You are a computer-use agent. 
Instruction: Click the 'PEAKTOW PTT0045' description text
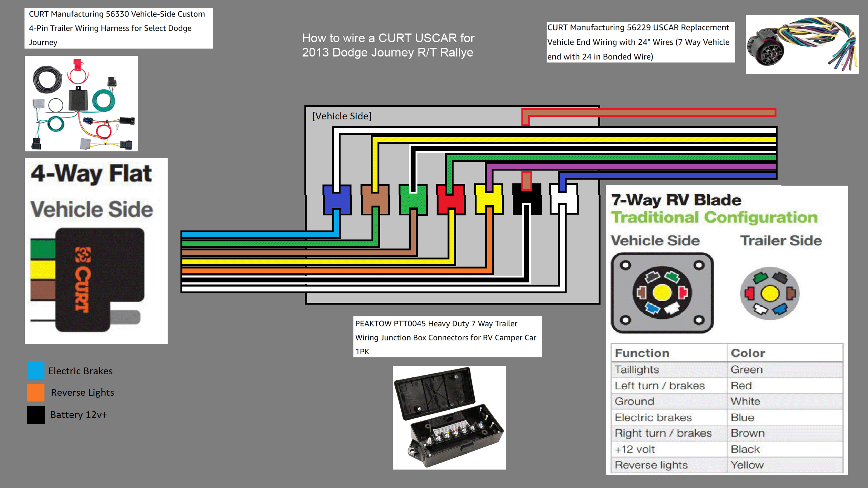click(448, 337)
